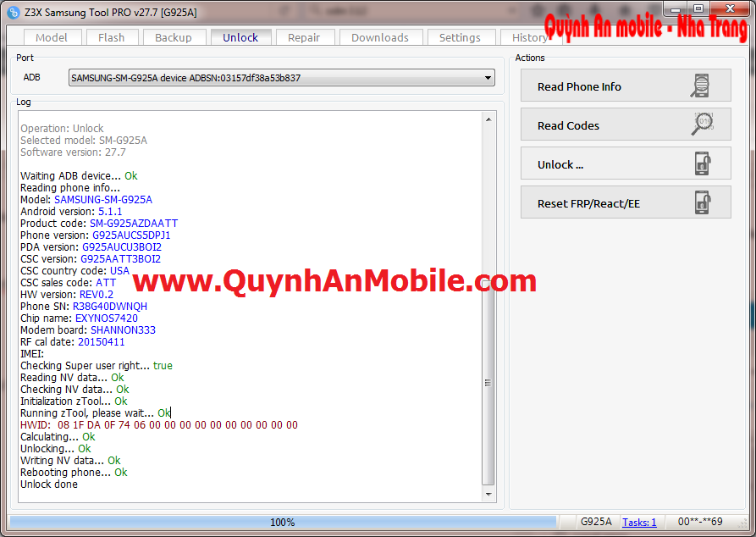Click 'Checking Super user right... true' line

[x=97, y=366]
